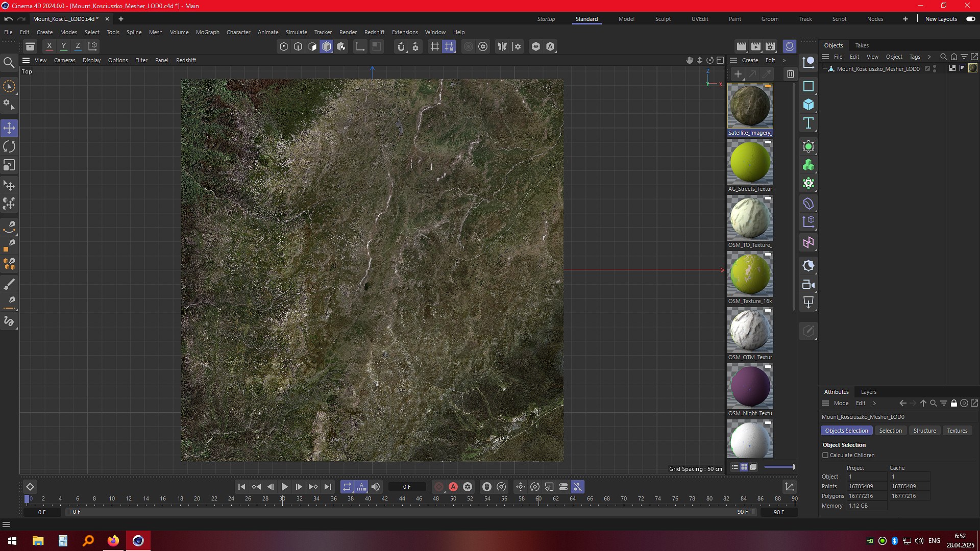The height and width of the screenshot is (551, 980).
Task: Toggle editor visibility dots for Mount_Kosciuszko object
Action: coord(935,68)
